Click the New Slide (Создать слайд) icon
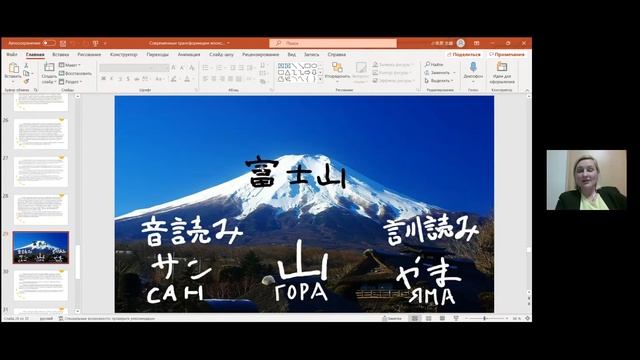Image resolution: width=640 pixels, height=360 pixels. (49, 67)
